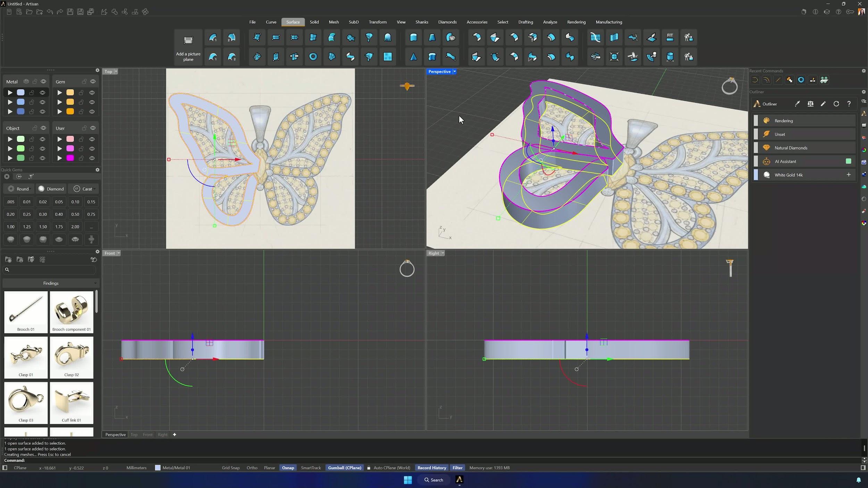Open the File menu

coord(252,22)
